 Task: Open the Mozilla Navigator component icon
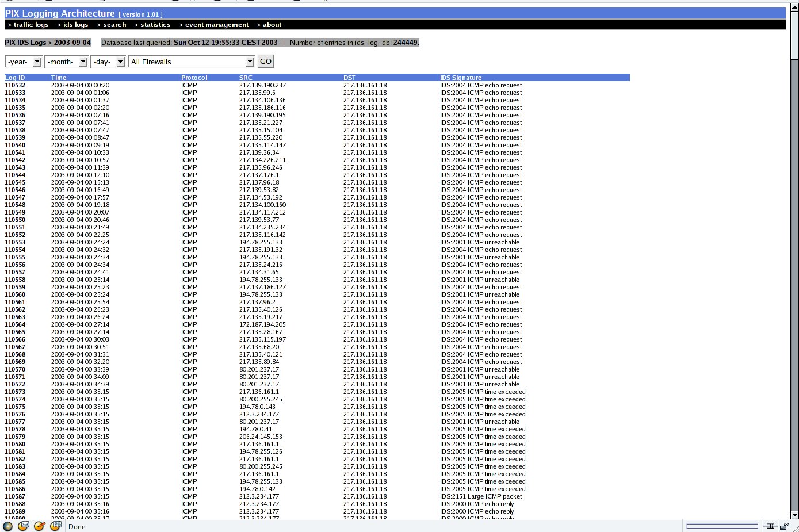7,526
